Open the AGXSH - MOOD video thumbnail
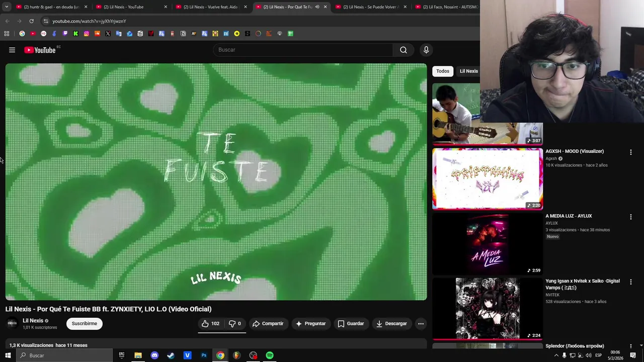Screen dimensions: 644x362 tap(488, 178)
